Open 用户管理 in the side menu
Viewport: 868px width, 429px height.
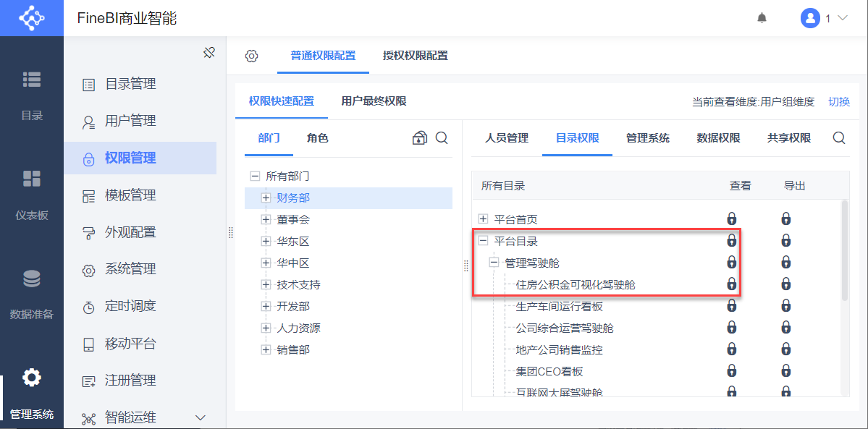(x=130, y=121)
